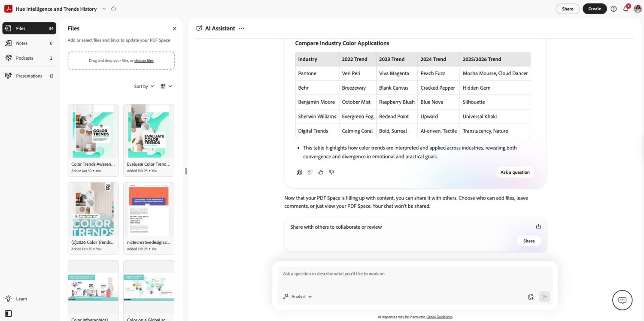Open the GenAI Guidelines link
The width and height of the screenshot is (644, 321).
click(x=439, y=317)
